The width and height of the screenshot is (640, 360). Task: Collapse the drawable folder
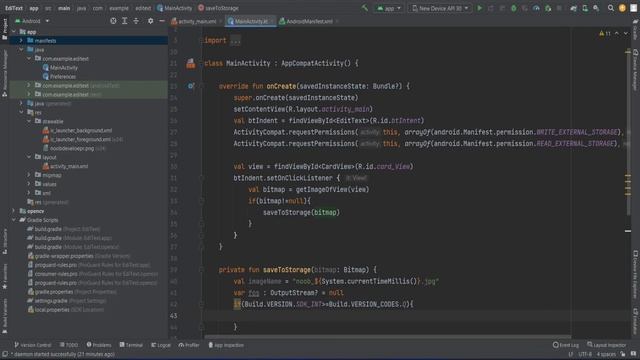(x=29, y=121)
